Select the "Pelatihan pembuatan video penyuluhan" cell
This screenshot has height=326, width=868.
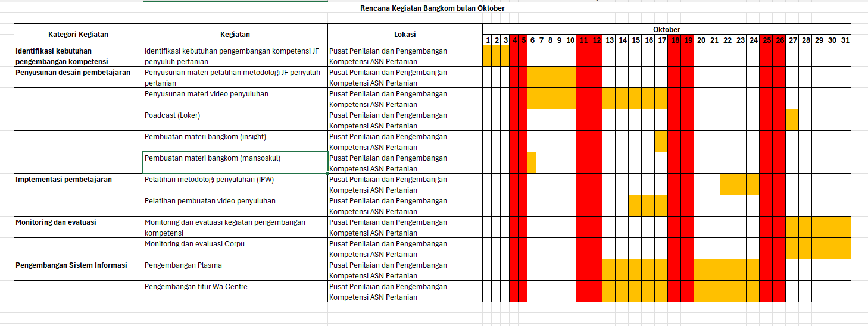tap(235, 206)
